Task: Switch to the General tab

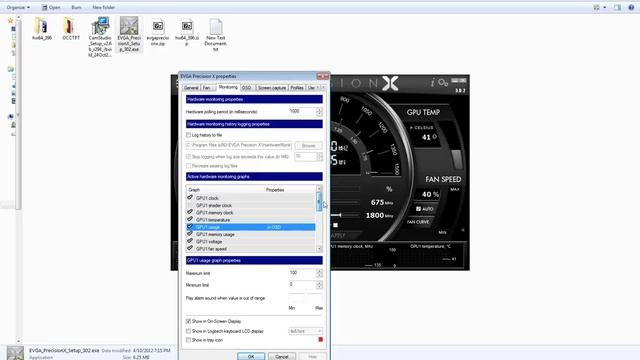Action: (x=191, y=88)
